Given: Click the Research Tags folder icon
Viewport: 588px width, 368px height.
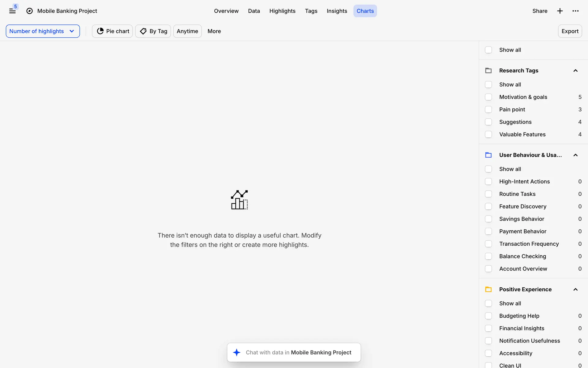Looking at the screenshot, I should pyautogui.click(x=488, y=71).
